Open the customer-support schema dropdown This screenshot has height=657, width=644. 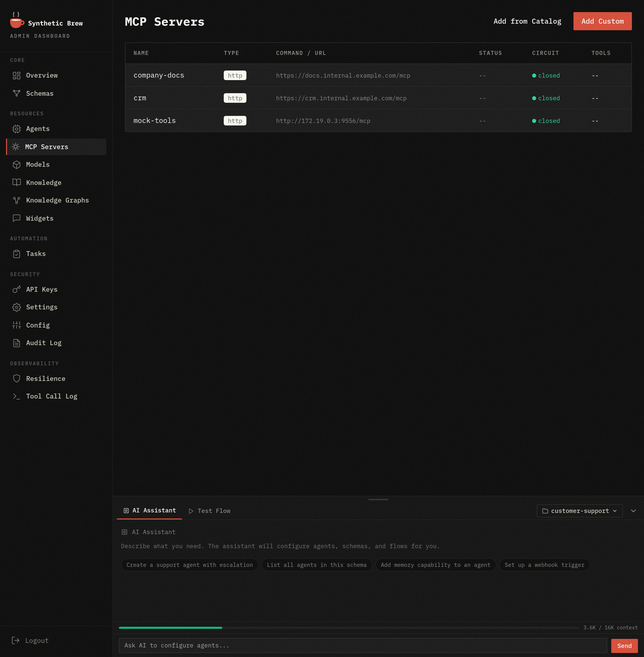point(579,511)
